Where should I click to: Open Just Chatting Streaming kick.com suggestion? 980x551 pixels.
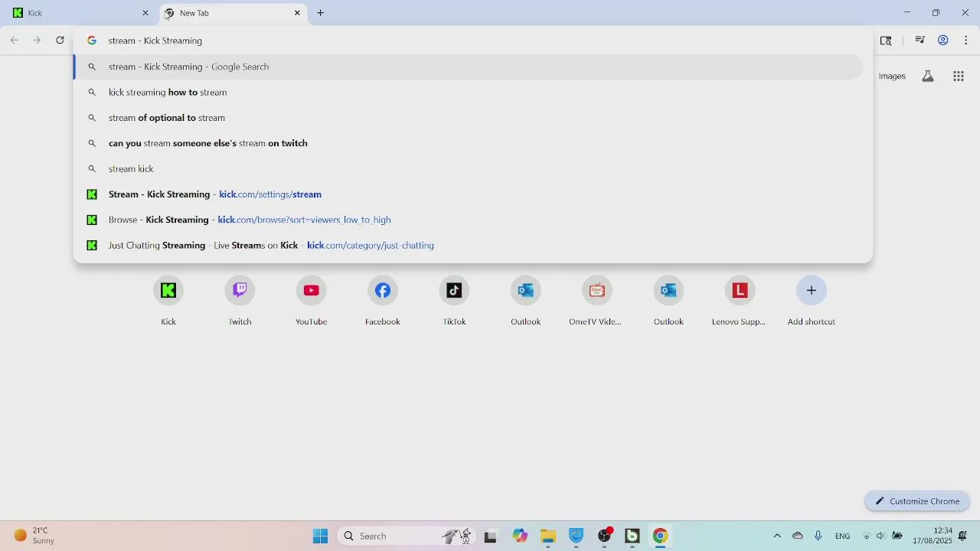pos(468,246)
